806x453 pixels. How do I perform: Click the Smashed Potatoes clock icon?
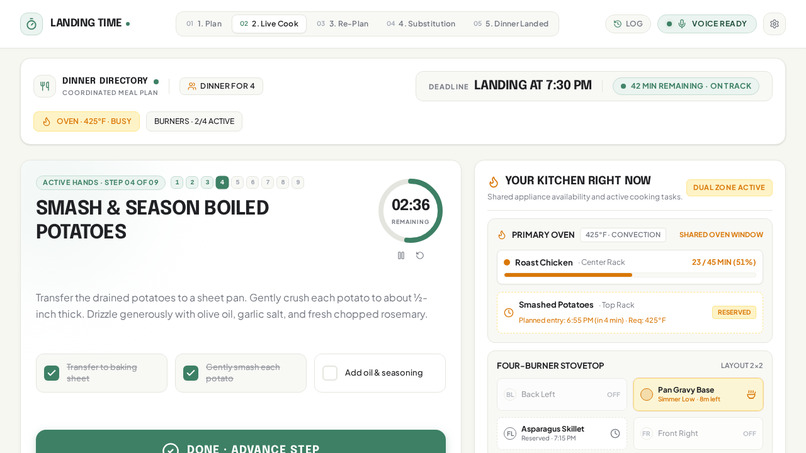coord(508,313)
